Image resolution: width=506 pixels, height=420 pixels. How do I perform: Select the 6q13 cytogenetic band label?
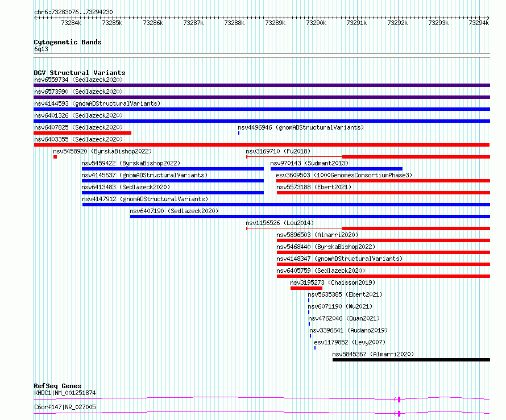pos(41,49)
